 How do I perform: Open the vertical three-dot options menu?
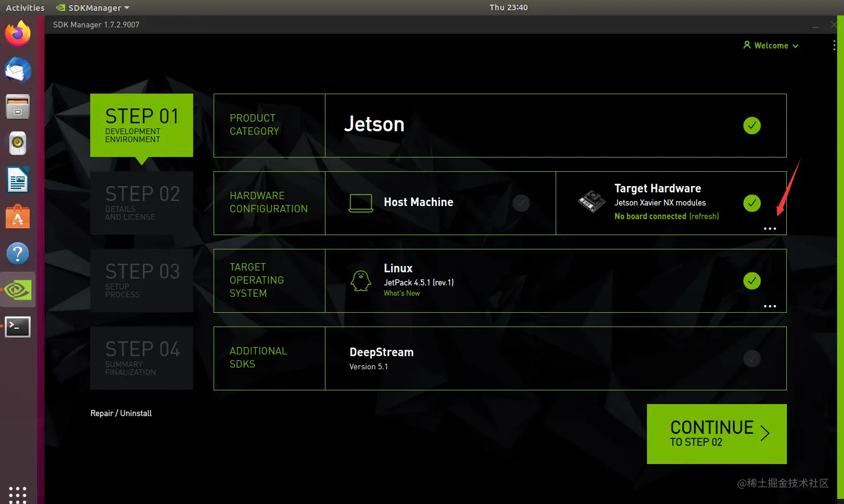click(834, 46)
